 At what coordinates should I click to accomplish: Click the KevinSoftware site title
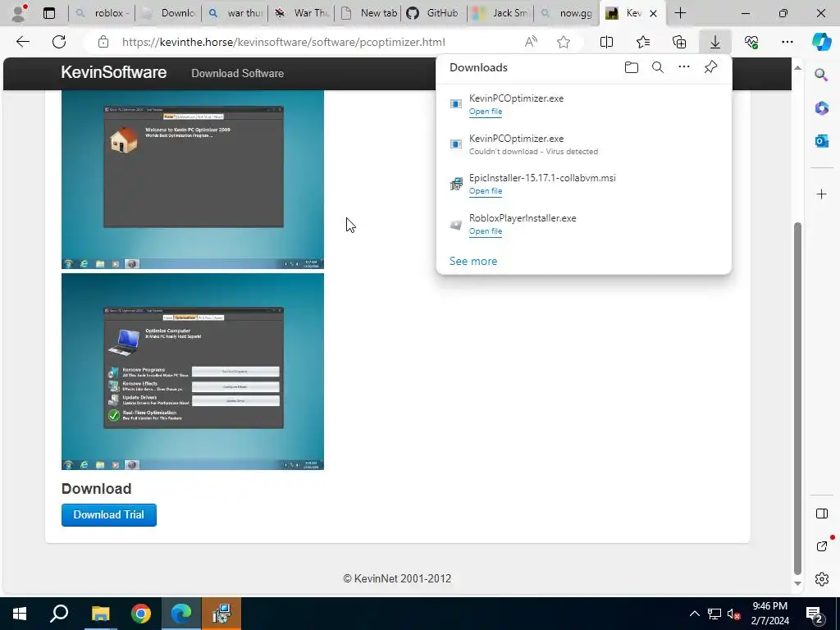click(113, 72)
